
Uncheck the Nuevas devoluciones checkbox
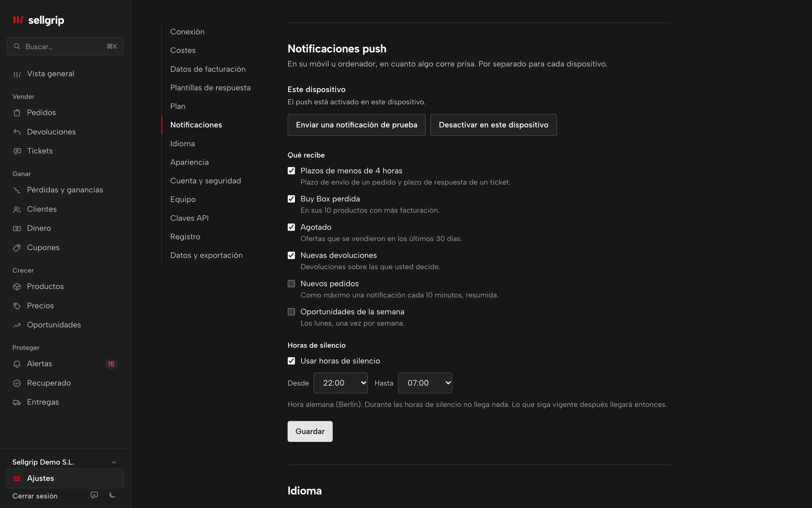[x=291, y=255]
